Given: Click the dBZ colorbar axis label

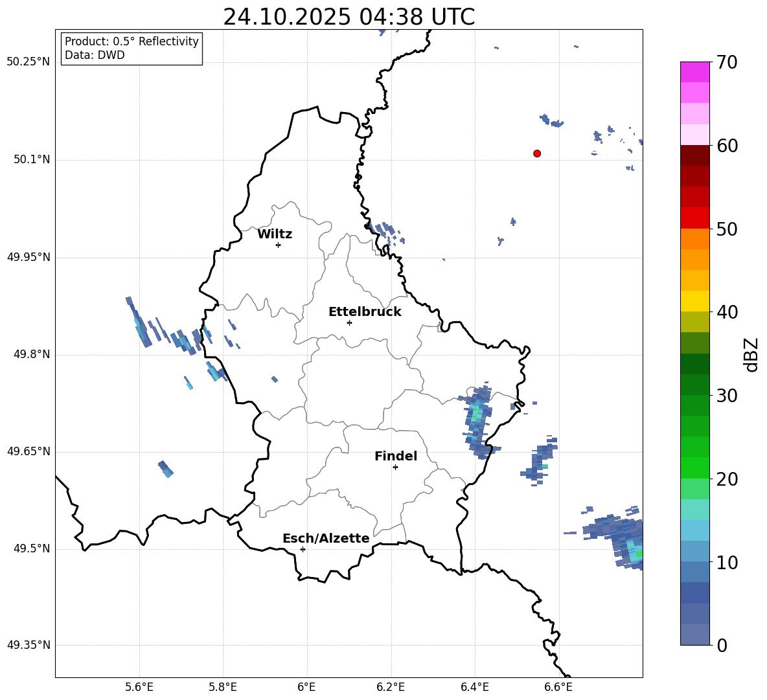Looking at the screenshot, I should click(x=751, y=354).
